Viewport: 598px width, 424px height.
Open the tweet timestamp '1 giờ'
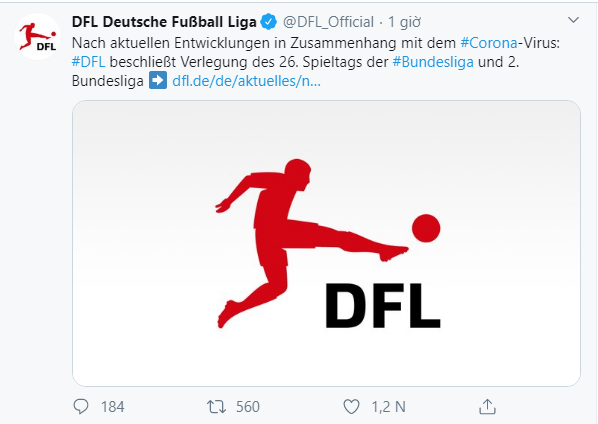tap(404, 22)
